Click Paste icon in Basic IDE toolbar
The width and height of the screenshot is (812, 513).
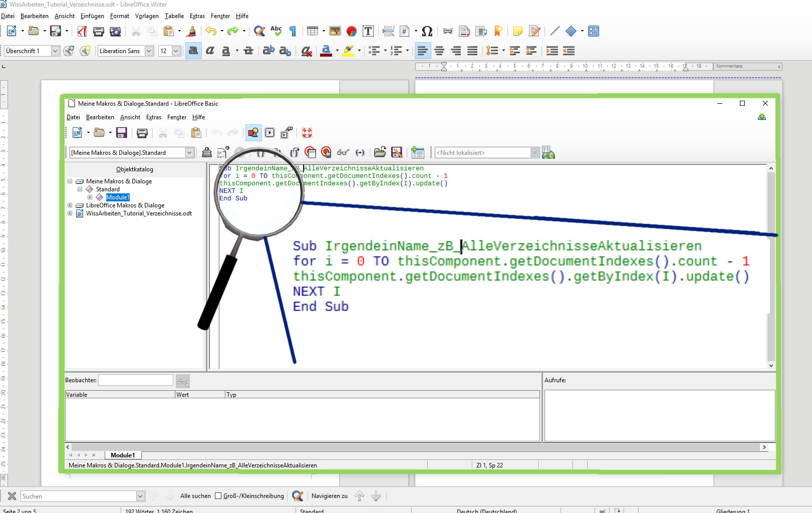pyautogui.click(x=196, y=133)
